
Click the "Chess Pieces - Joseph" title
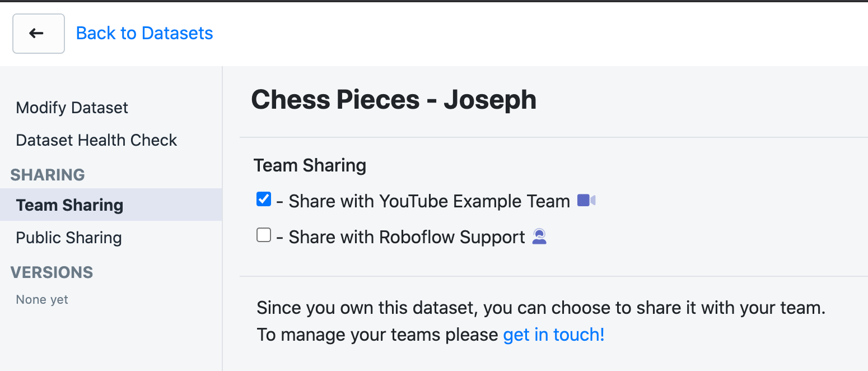click(394, 99)
